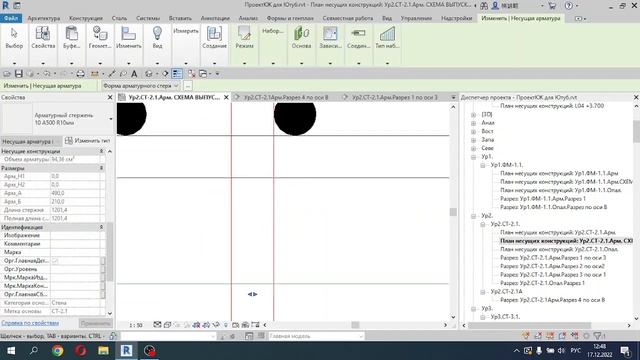Viewport: 640px width, 360px height.
Task: Collapse the Ур2. tree node
Action: click(x=473, y=216)
